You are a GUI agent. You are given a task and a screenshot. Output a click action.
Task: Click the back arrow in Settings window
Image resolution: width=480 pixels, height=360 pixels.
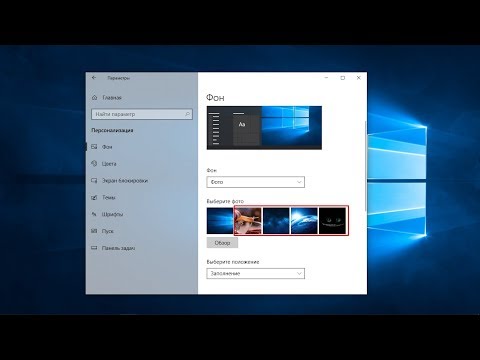tap(94, 78)
